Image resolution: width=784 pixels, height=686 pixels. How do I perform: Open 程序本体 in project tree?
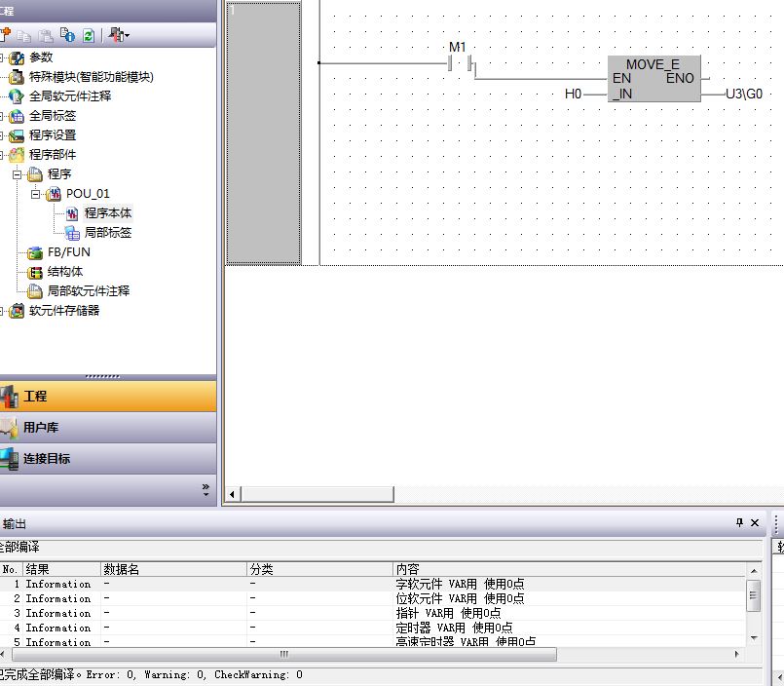coord(107,213)
